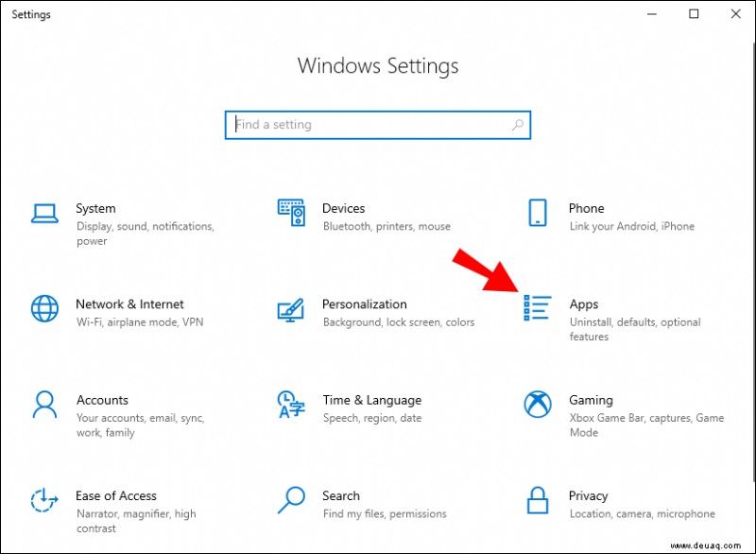Screen dimensions: 756x554
Task: Open the Privacy padlock icon
Action: click(538, 500)
